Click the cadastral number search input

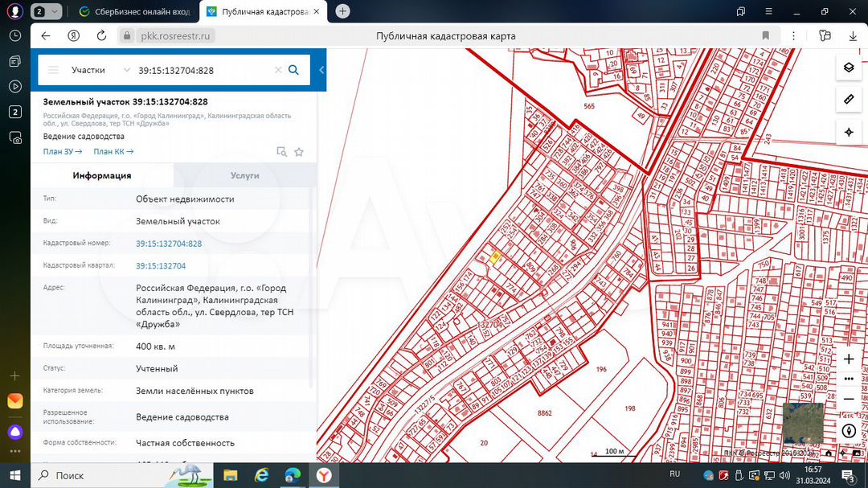(201, 70)
